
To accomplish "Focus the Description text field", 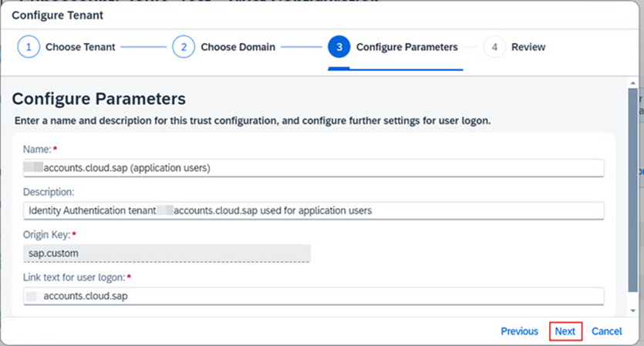I will [313, 210].
